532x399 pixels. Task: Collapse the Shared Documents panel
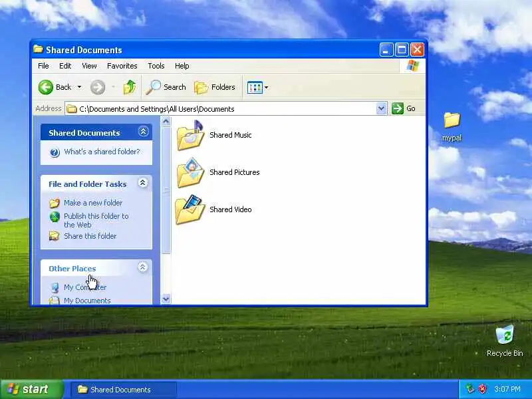point(143,132)
